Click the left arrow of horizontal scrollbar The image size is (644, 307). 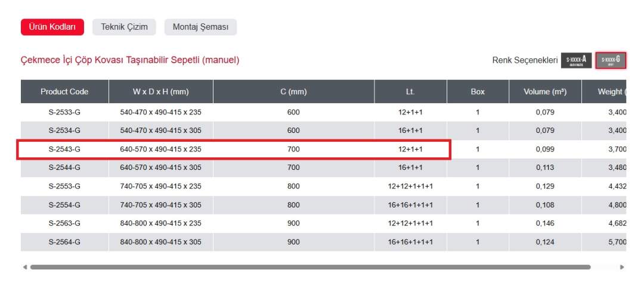[24, 267]
